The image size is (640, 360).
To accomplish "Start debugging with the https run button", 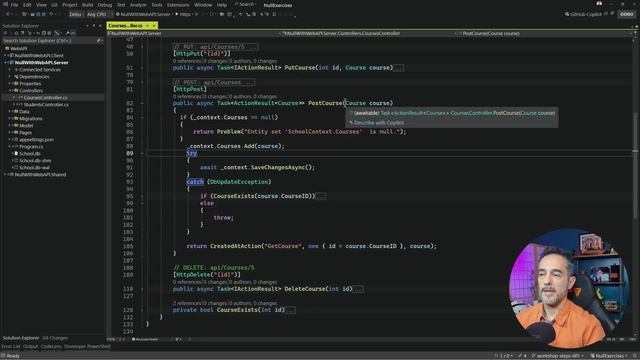I will pyautogui.click(x=183, y=14).
